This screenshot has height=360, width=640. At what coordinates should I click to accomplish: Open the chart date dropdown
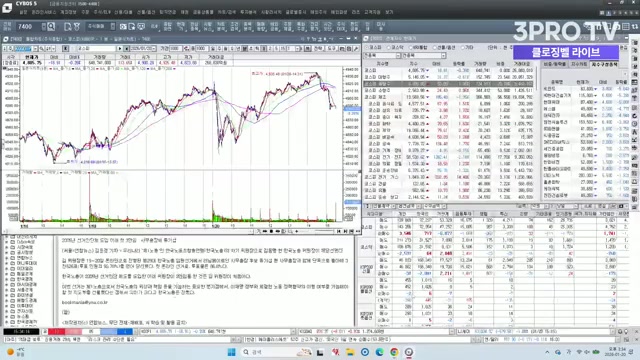click(154, 49)
